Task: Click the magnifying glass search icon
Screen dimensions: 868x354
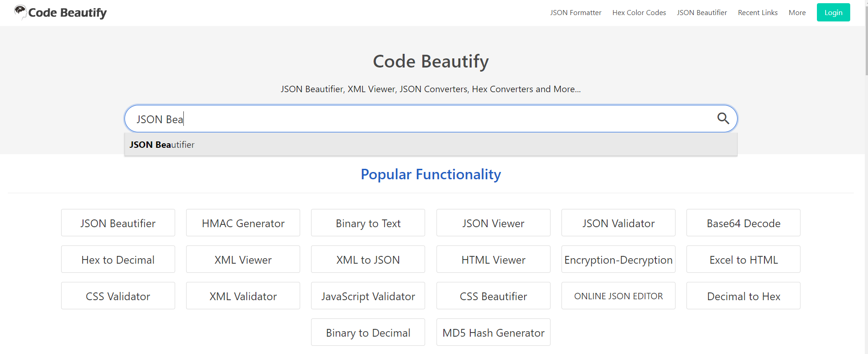Action: coord(723,119)
